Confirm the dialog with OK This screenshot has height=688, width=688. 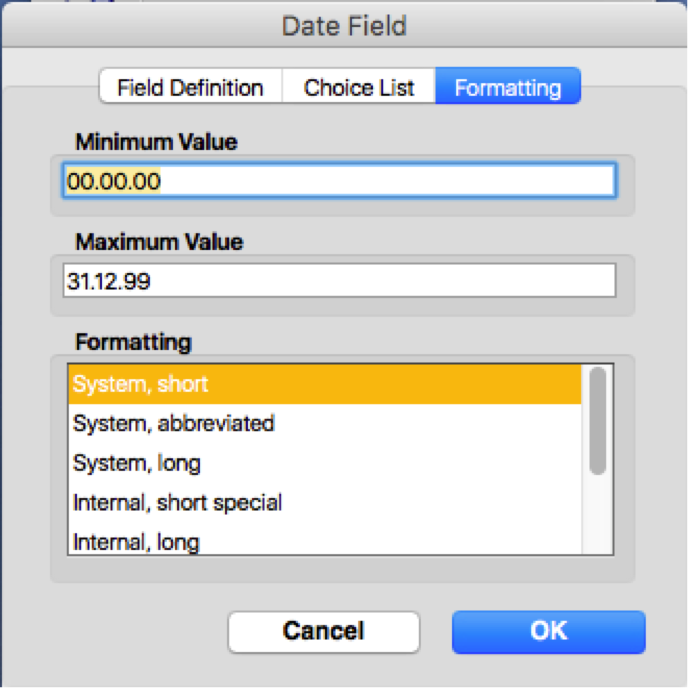(x=548, y=632)
